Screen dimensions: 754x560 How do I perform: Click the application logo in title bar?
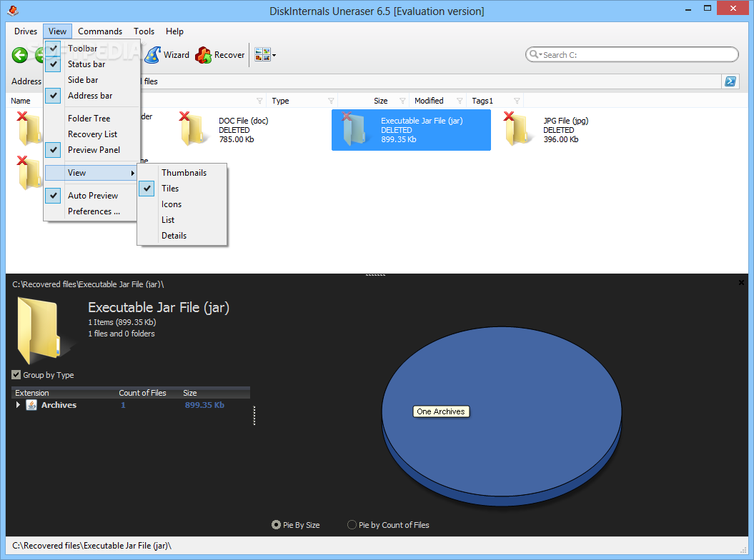13,10
